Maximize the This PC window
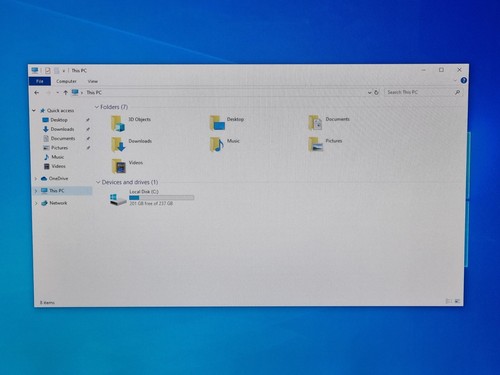The image size is (500, 375). coord(441,70)
